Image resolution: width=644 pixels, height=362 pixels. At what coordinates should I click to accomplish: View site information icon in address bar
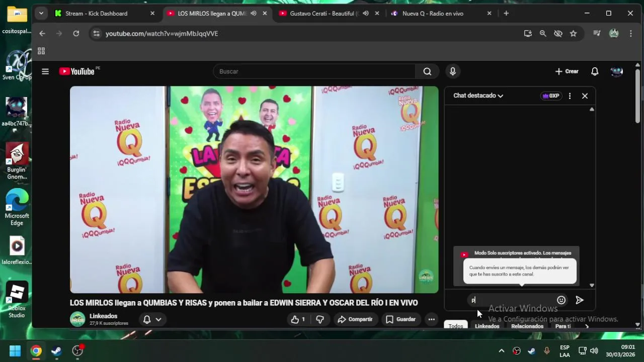(x=97, y=33)
